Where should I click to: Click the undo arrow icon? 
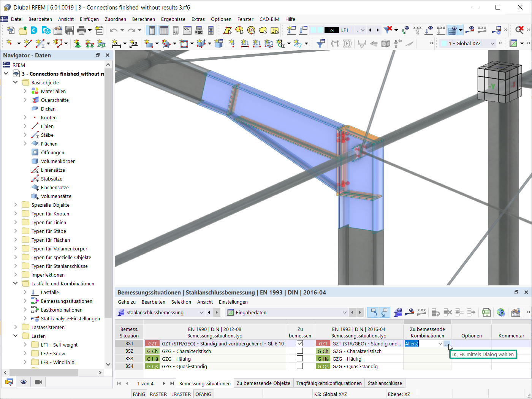coord(114,30)
